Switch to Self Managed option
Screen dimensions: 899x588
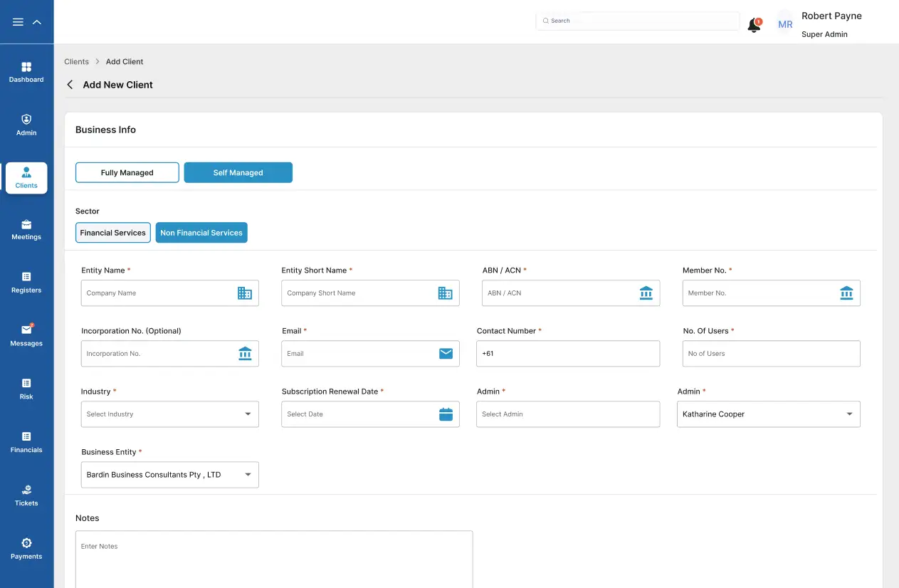(238, 173)
